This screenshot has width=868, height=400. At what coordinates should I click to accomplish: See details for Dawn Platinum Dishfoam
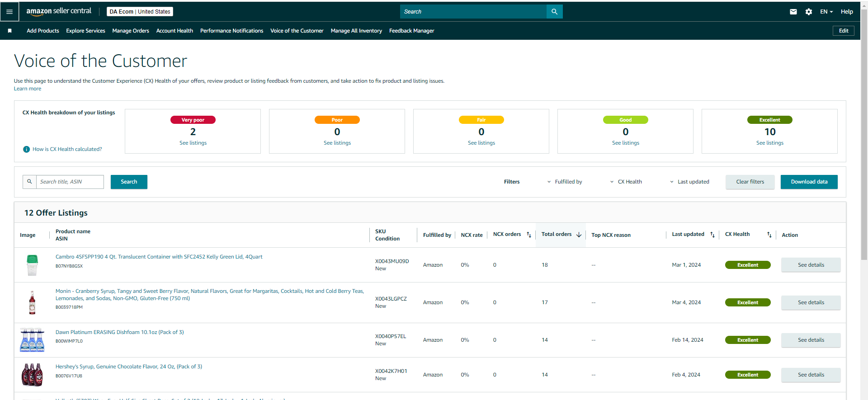tap(811, 340)
